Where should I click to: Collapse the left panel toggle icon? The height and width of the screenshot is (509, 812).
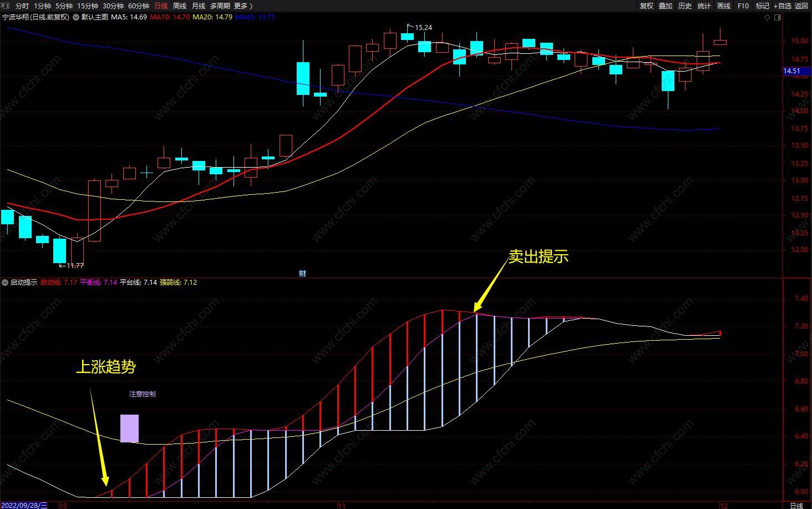(x=5, y=6)
